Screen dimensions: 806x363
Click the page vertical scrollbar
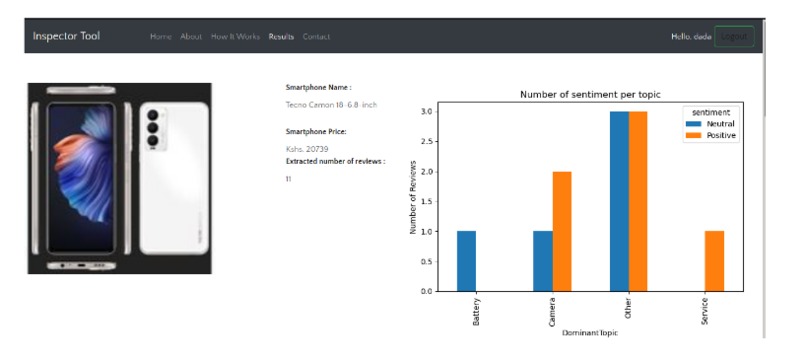764,178
